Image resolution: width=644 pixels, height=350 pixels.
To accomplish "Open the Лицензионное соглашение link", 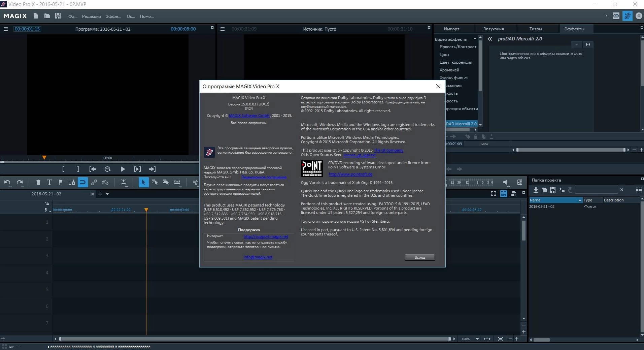I will coord(264,177).
